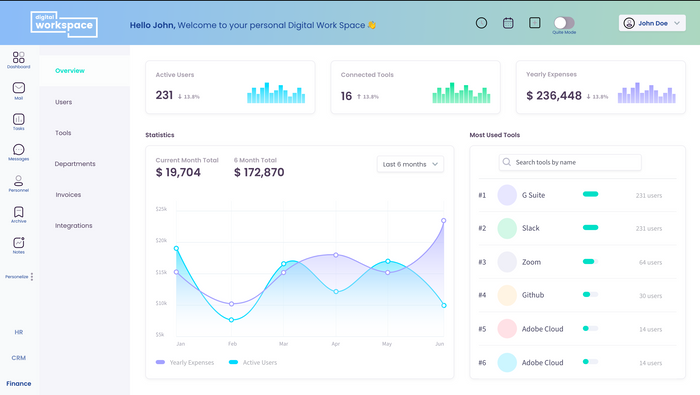Screen dimensions: 700x395
Task: Click the G Suite usage progress bar
Action: (x=590, y=194)
